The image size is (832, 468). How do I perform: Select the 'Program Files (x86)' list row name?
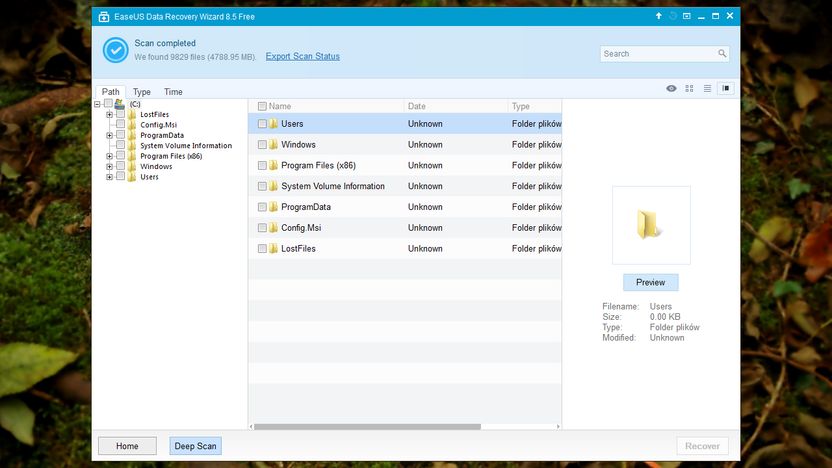tap(318, 165)
